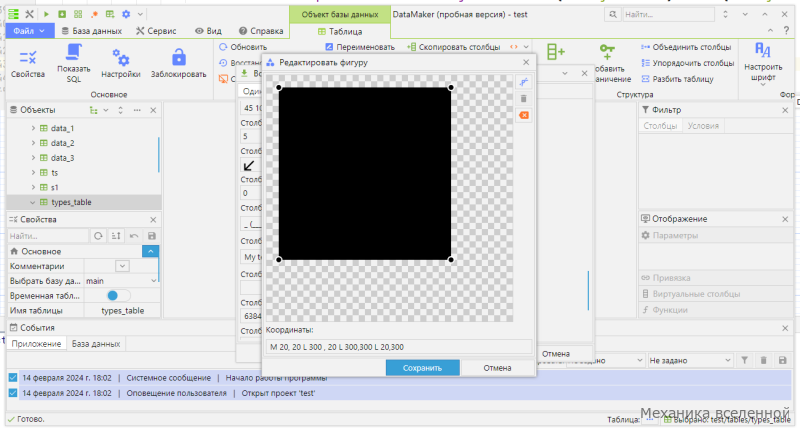
Task: Click the top-left vertex handle of the shape
Action: [x=279, y=87]
